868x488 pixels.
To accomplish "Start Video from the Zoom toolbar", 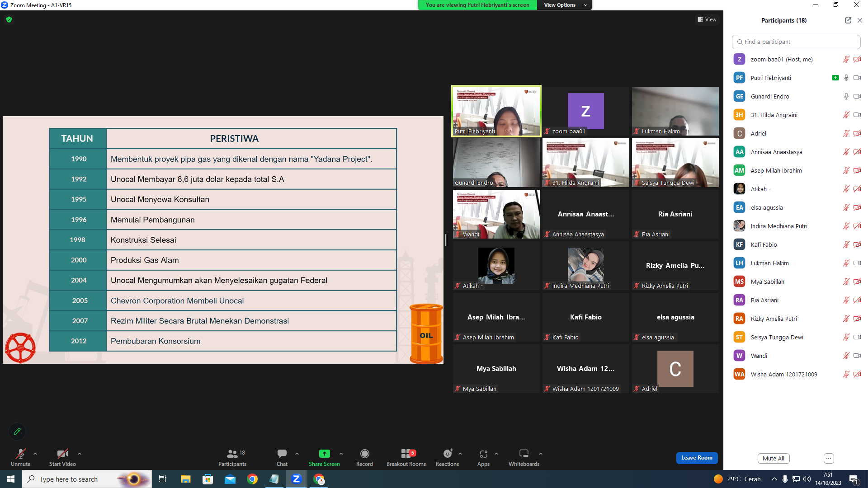I will click(x=62, y=457).
